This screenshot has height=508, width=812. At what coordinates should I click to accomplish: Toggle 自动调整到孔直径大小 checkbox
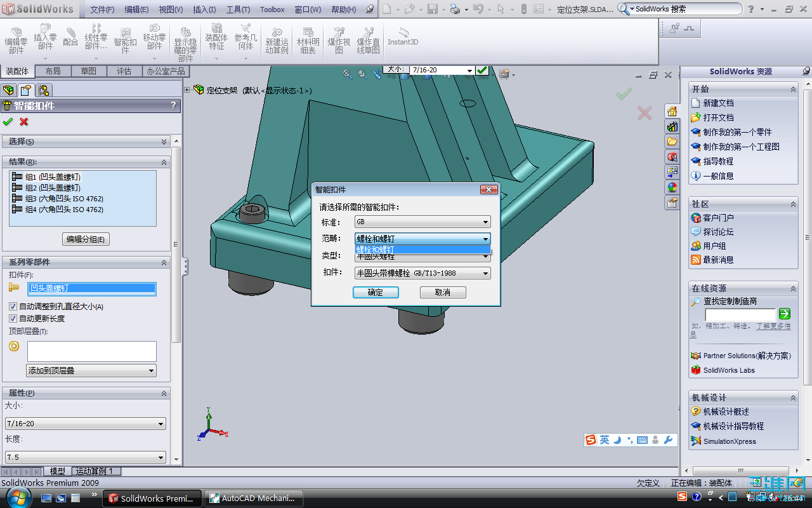point(13,306)
